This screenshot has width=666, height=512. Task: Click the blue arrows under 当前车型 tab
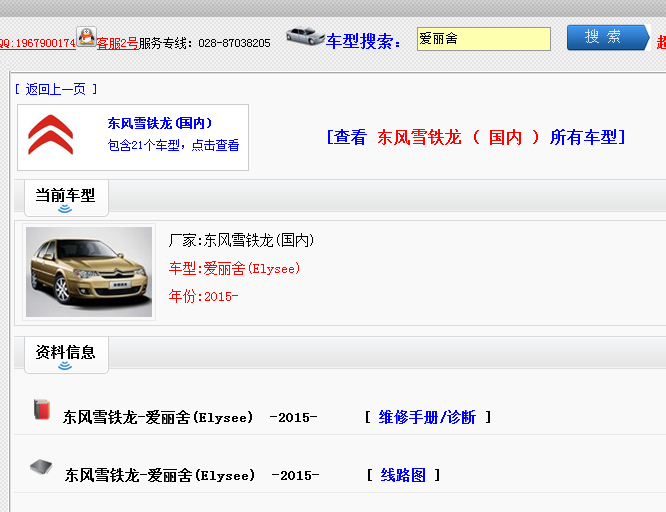[65, 208]
